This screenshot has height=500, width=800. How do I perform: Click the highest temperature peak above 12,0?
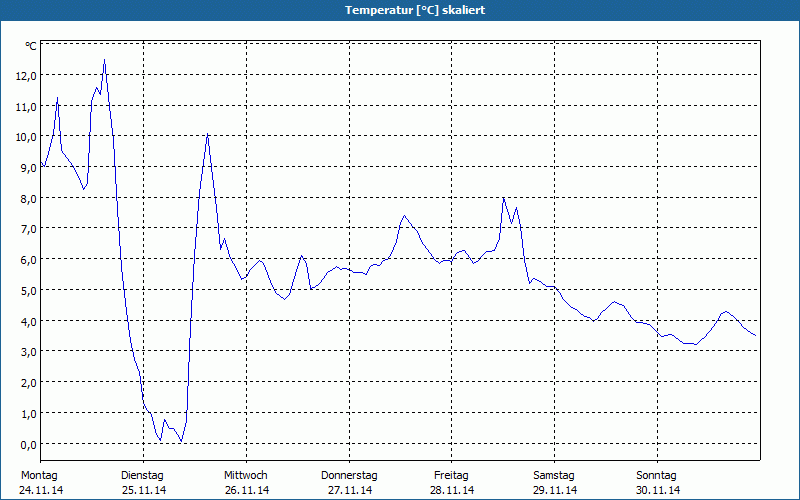pos(105,60)
